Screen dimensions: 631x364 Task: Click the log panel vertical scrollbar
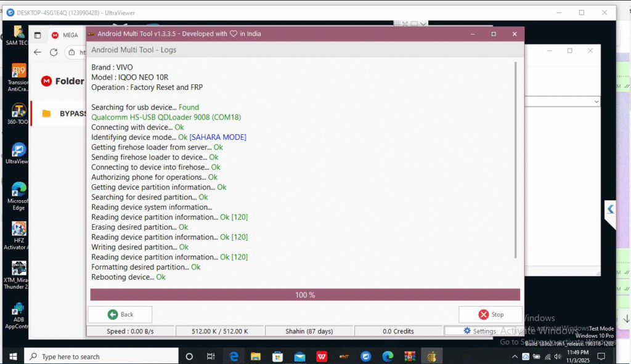516,160
